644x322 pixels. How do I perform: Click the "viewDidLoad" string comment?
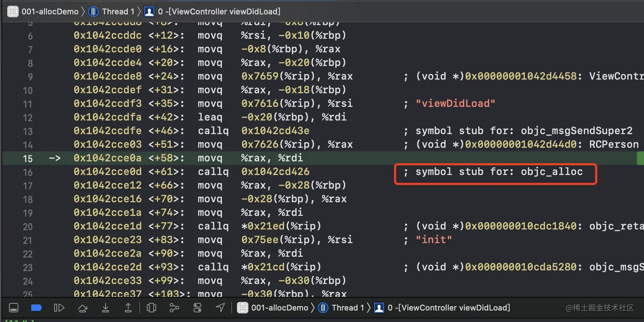456,104
